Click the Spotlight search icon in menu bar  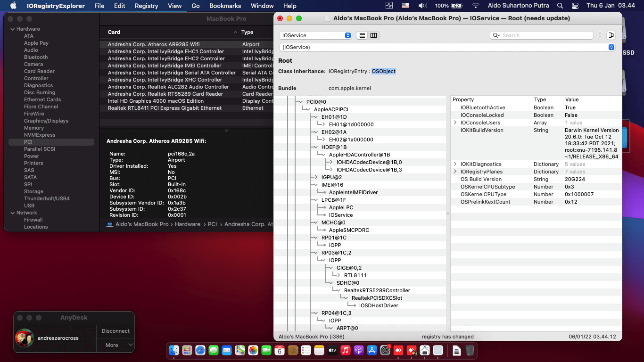point(560,6)
